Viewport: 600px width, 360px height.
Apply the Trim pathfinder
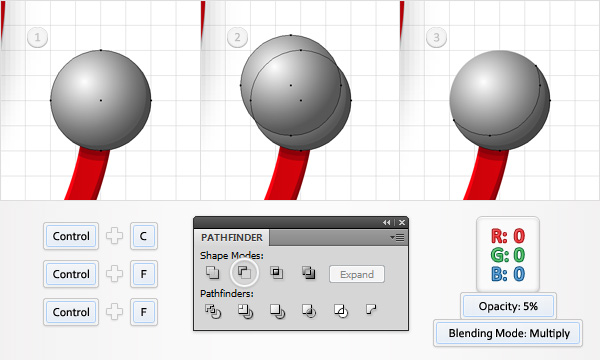[245, 311]
